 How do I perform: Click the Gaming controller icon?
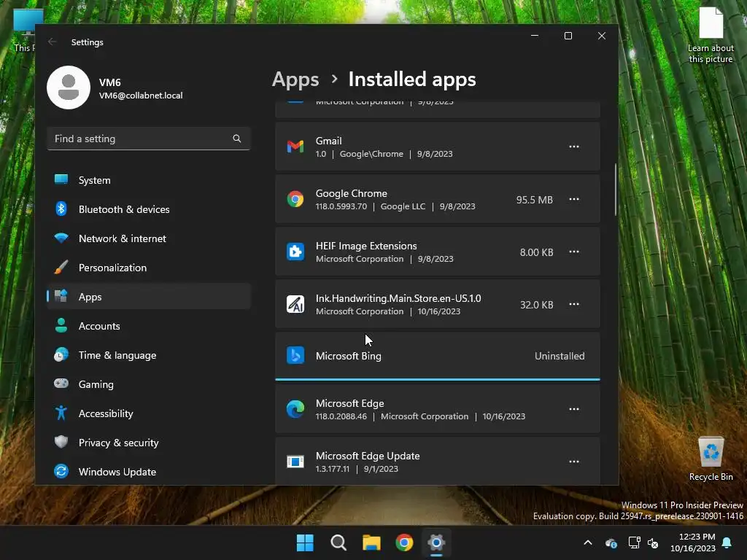61,384
